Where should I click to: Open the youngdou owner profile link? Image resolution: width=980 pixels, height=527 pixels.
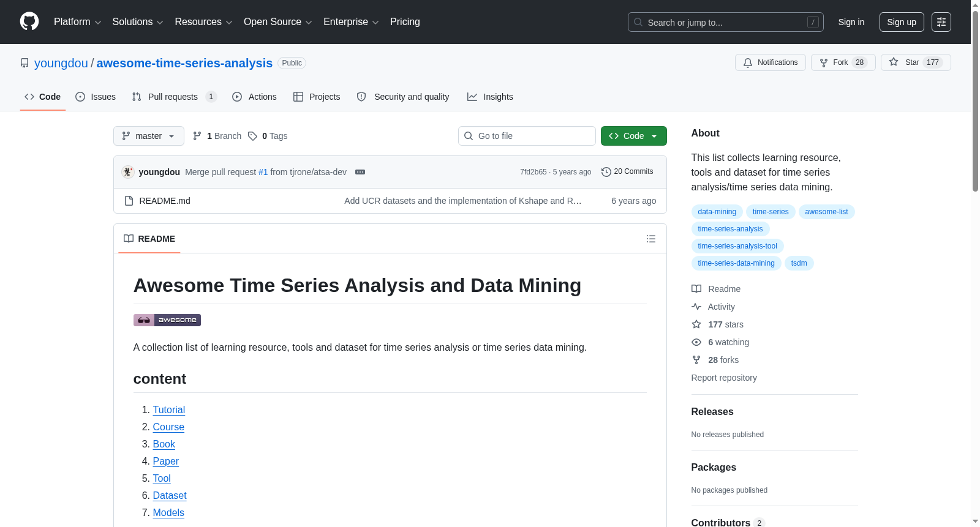[61, 63]
